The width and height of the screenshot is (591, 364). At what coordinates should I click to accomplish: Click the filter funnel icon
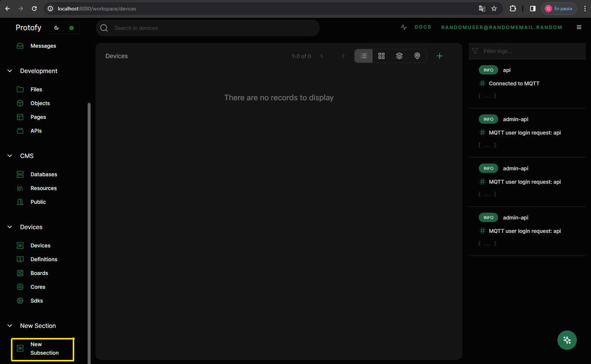pyautogui.click(x=475, y=51)
